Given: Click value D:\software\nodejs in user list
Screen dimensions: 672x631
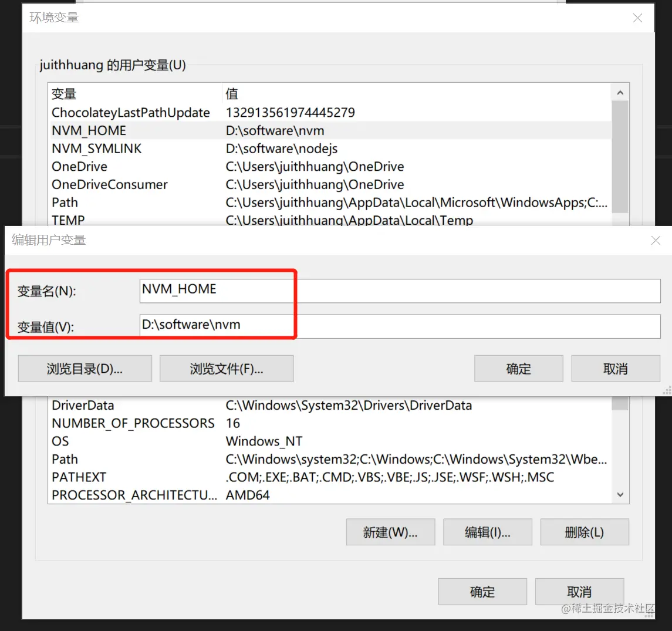Looking at the screenshot, I should [x=282, y=149].
